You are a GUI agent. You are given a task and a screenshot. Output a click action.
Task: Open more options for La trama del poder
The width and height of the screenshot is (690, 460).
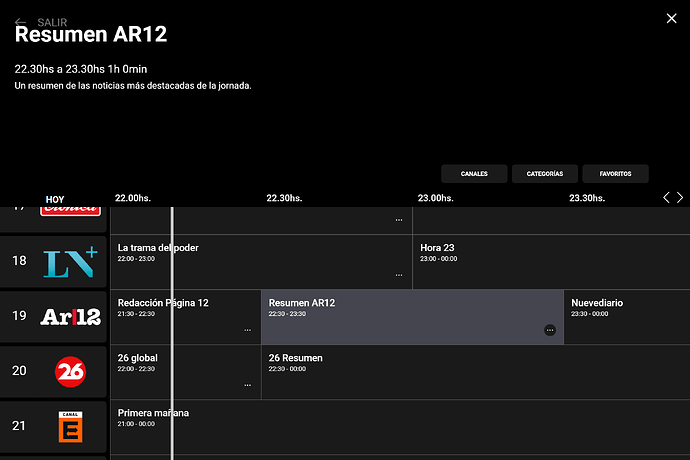[399, 275]
